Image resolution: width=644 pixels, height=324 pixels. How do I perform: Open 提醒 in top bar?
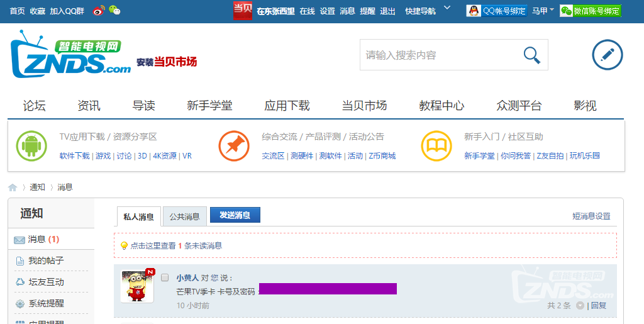(x=367, y=11)
